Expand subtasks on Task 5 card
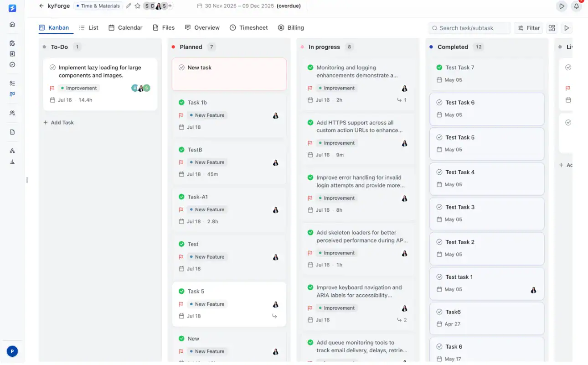 (x=275, y=316)
